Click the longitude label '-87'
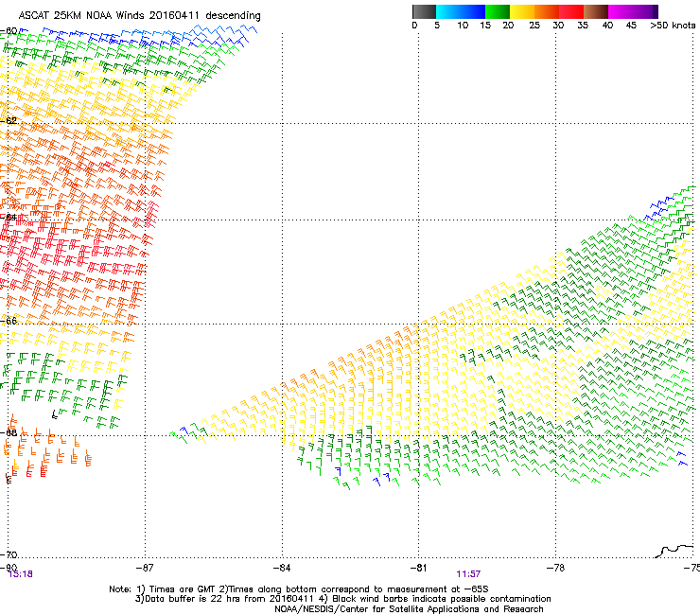 click(145, 568)
